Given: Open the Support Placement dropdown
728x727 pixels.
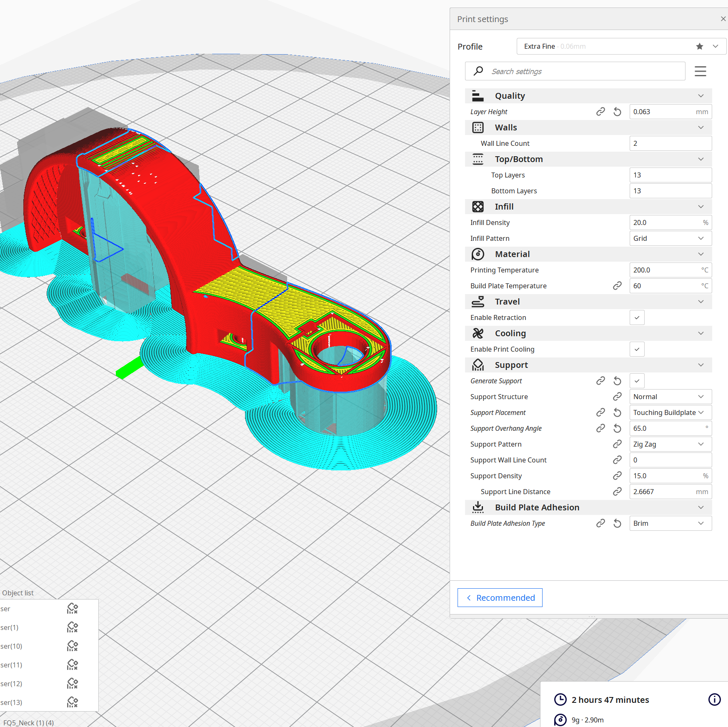Looking at the screenshot, I should (x=670, y=412).
